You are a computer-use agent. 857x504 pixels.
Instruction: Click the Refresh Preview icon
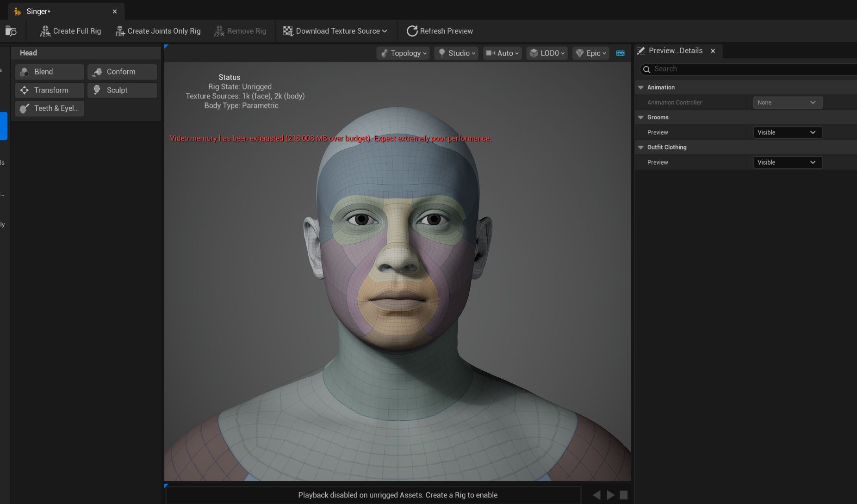[x=412, y=31]
